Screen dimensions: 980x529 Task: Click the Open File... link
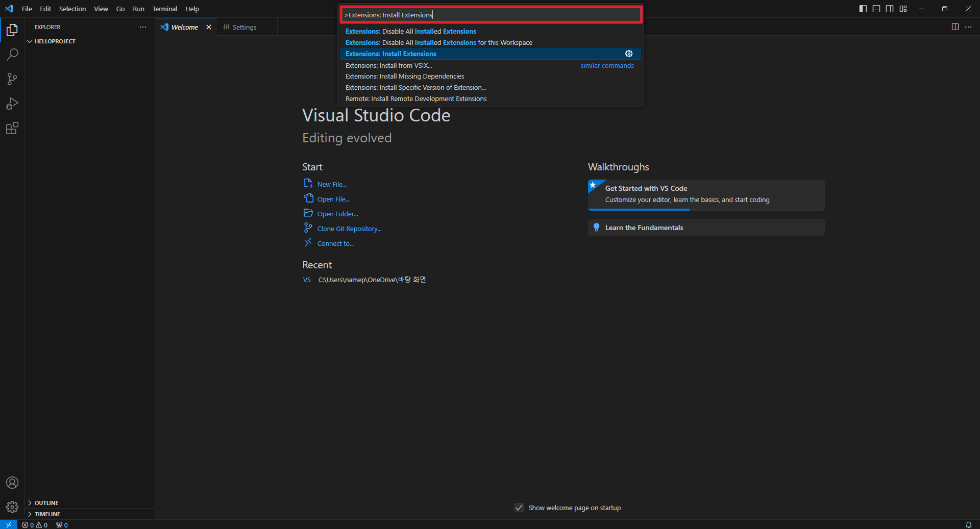point(333,199)
